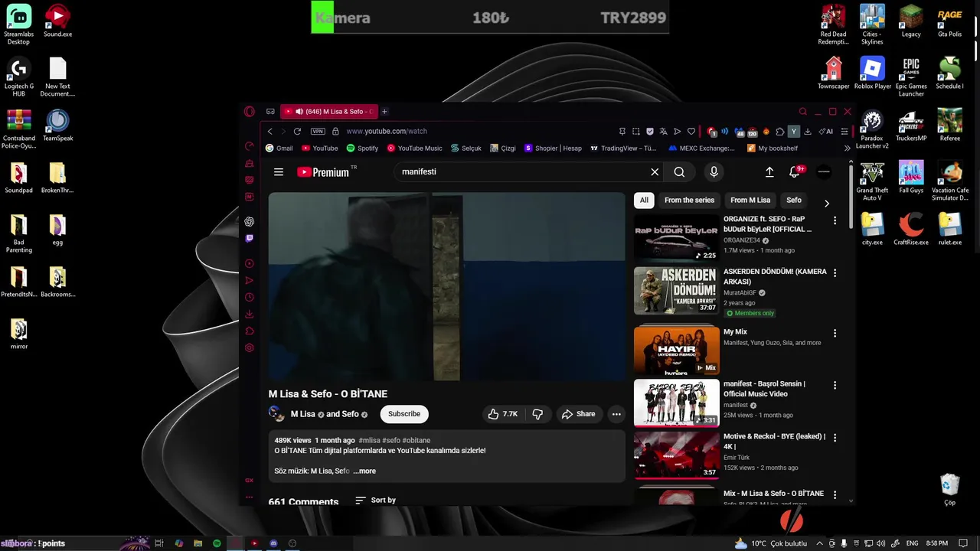Open ChatGPT in the Opera sidebar
This screenshot has width=980, height=551.
(250, 222)
